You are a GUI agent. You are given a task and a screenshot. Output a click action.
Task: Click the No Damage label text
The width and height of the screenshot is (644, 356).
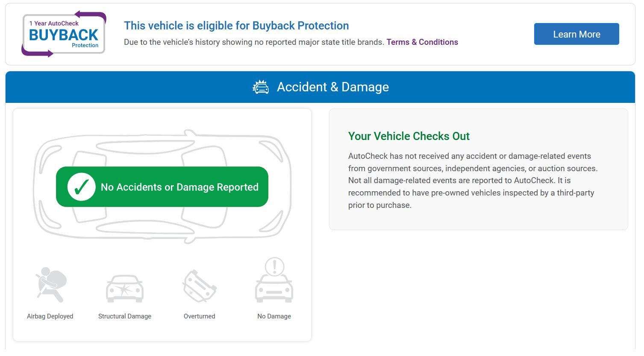pyautogui.click(x=274, y=316)
